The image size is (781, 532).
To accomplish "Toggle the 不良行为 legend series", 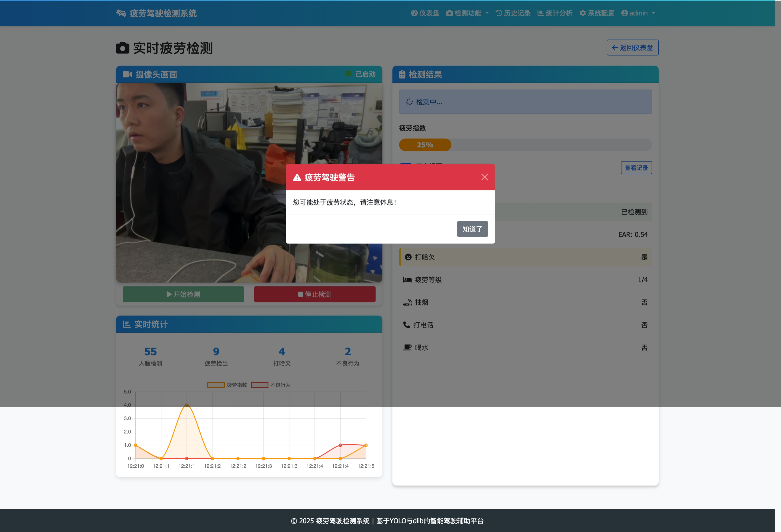I will 270,385.
